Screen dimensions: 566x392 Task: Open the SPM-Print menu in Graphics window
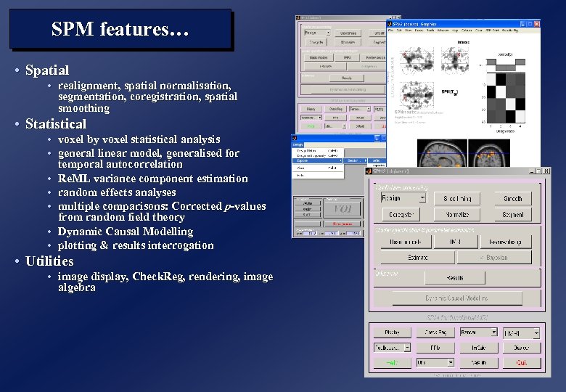pyautogui.click(x=492, y=30)
